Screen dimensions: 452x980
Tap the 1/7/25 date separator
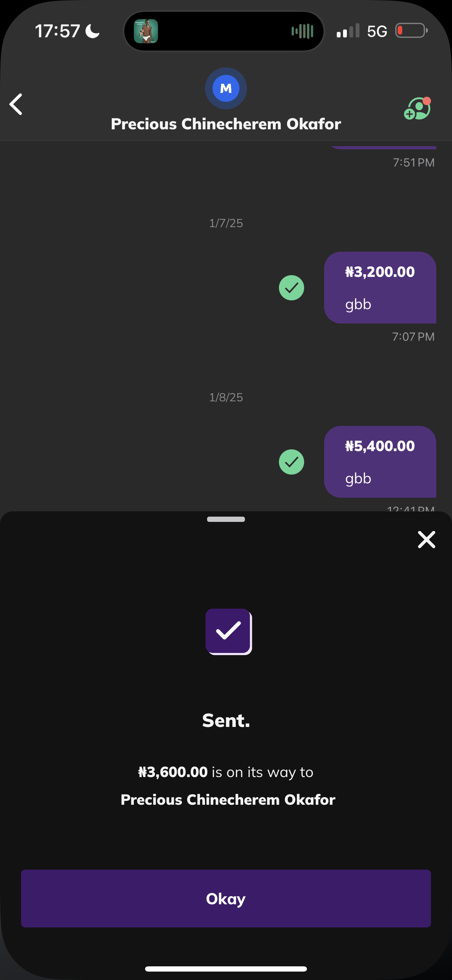coord(226,223)
